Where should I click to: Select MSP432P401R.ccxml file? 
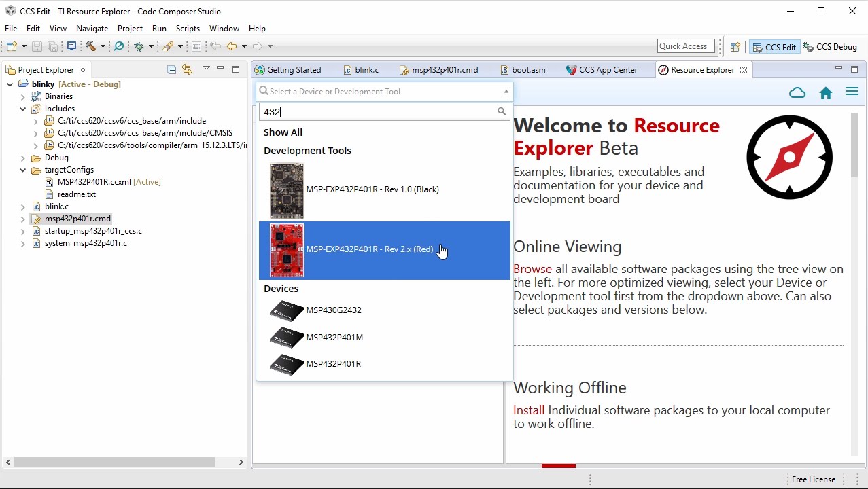click(102, 182)
